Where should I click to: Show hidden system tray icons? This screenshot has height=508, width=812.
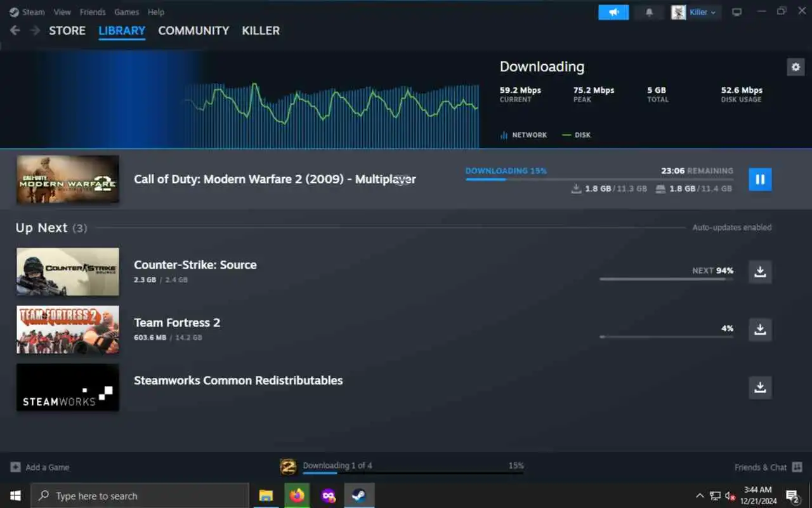click(x=700, y=495)
